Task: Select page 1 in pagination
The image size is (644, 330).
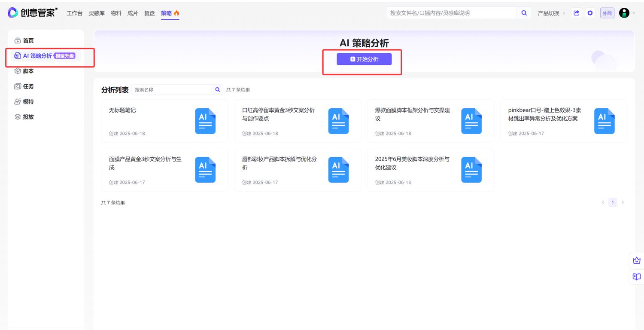Action: tap(613, 202)
